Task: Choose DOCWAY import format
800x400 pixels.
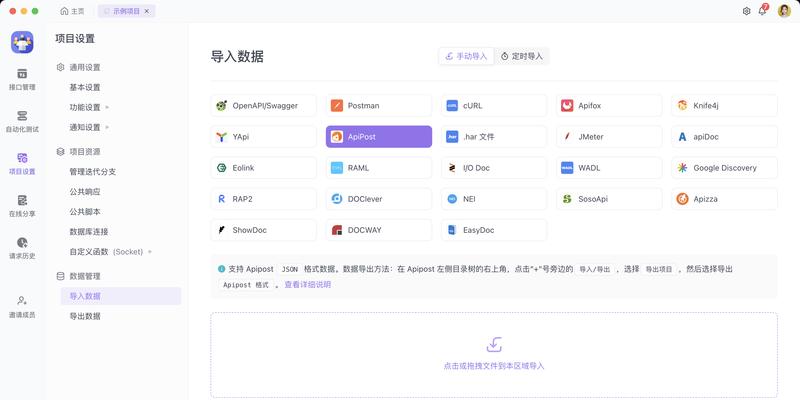Action: click(x=379, y=230)
